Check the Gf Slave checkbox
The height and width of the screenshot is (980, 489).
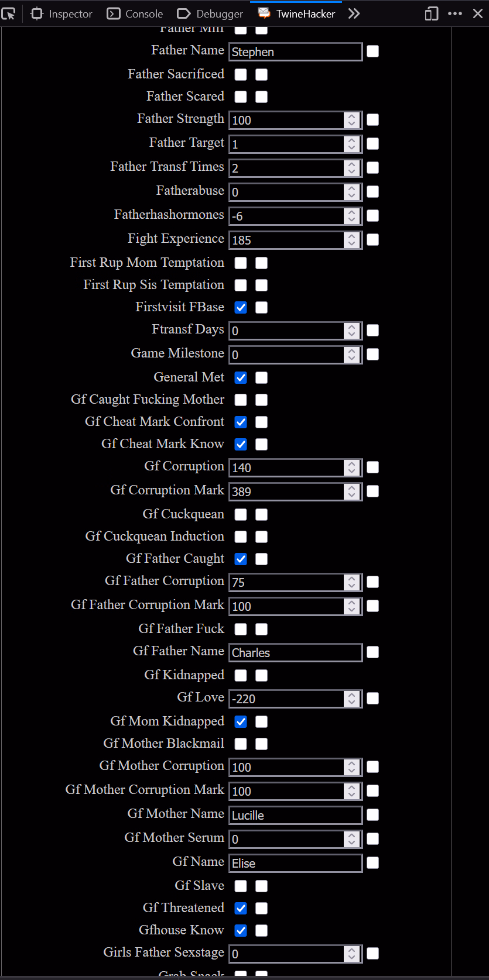pyautogui.click(x=241, y=886)
